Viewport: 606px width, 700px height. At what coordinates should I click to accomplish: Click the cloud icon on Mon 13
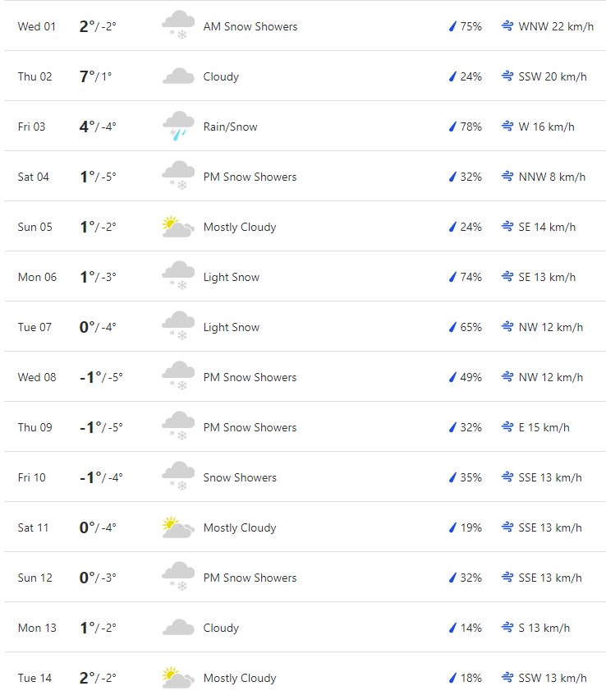[x=178, y=628]
